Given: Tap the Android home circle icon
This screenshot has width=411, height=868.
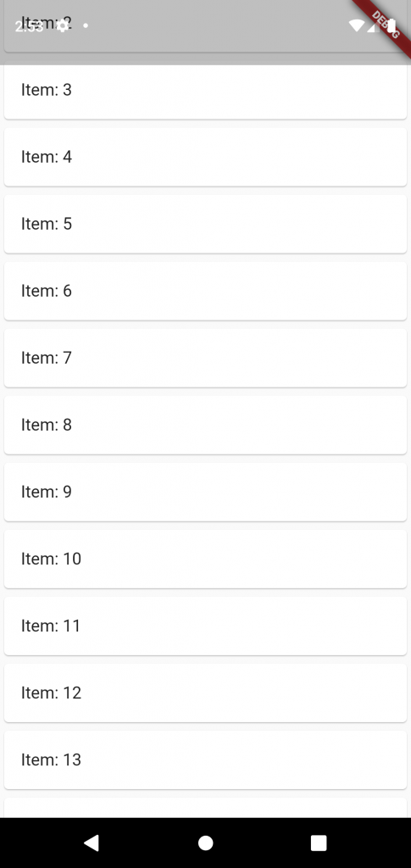Looking at the screenshot, I should click(205, 843).
